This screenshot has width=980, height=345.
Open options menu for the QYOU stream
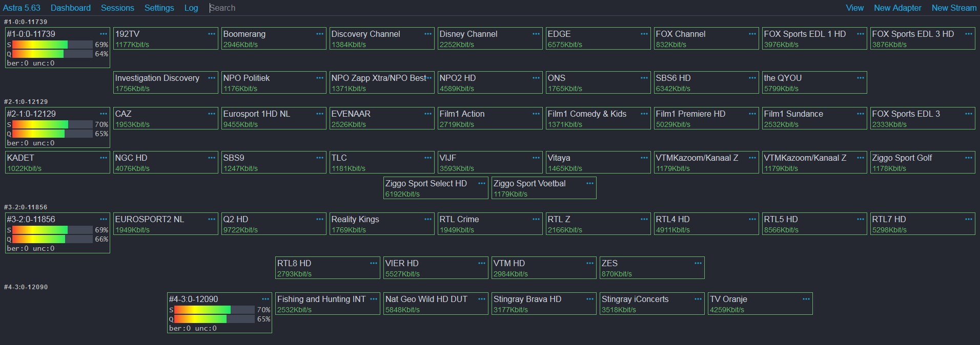[861, 78]
